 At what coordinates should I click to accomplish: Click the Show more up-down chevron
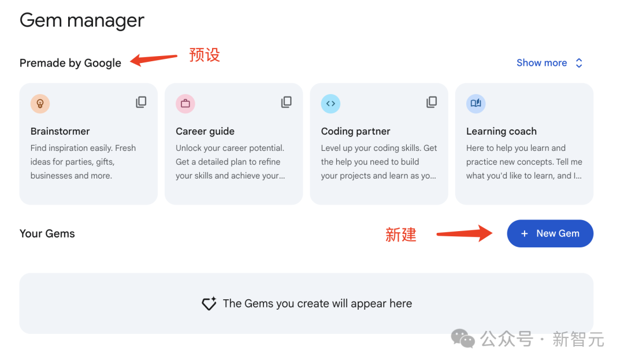(x=578, y=63)
